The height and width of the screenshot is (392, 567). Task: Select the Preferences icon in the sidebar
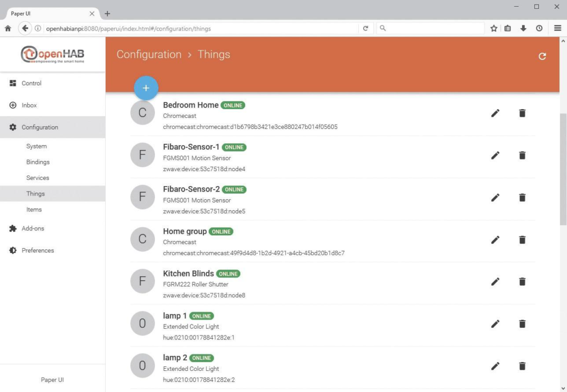(13, 250)
